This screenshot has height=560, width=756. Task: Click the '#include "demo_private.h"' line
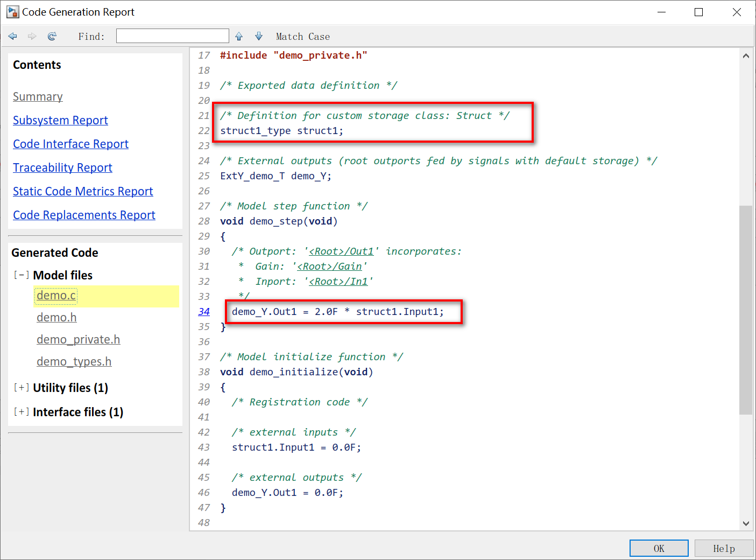coord(294,55)
